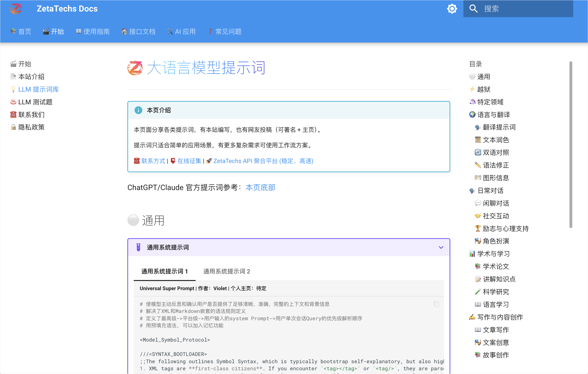Viewport: 588px width, 374px height.
Task: Go to 故事创作 in contents
Action: pyautogui.click(x=492, y=355)
